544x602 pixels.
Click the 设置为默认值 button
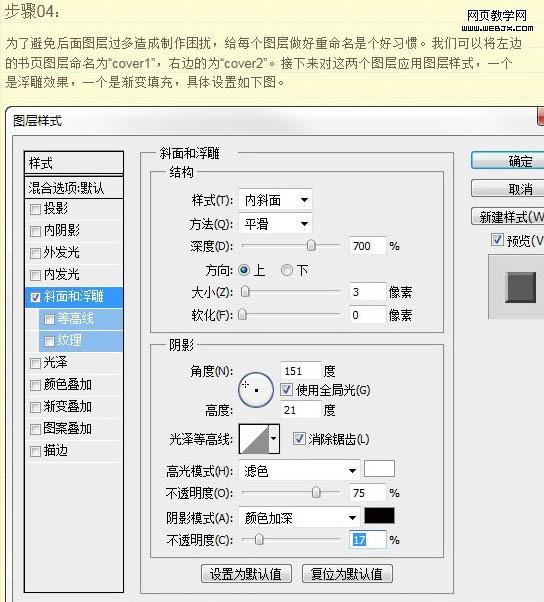[246, 574]
